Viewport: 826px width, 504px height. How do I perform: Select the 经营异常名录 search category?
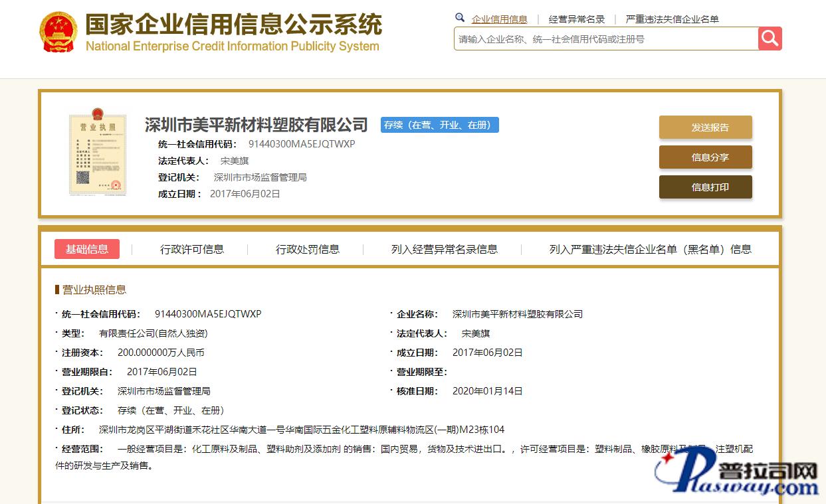pos(576,19)
